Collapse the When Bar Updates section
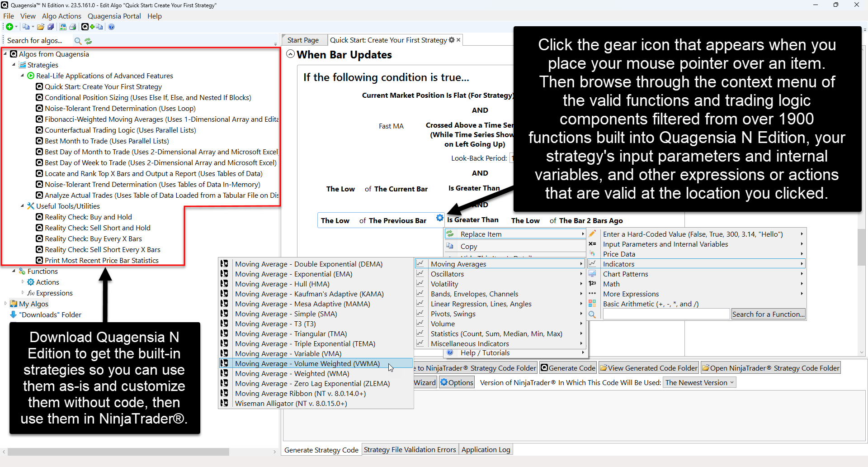This screenshot has height=467, width=868. [291, 54]
